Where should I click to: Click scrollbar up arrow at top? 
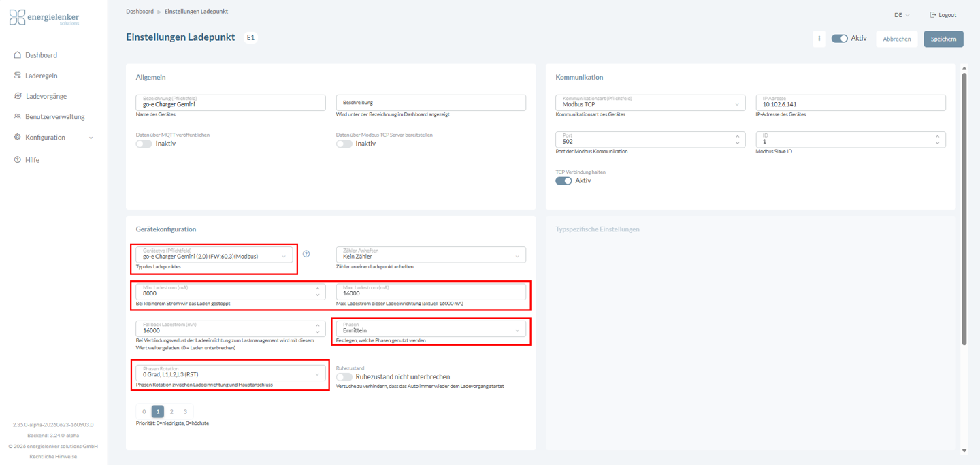pos(964,68)
